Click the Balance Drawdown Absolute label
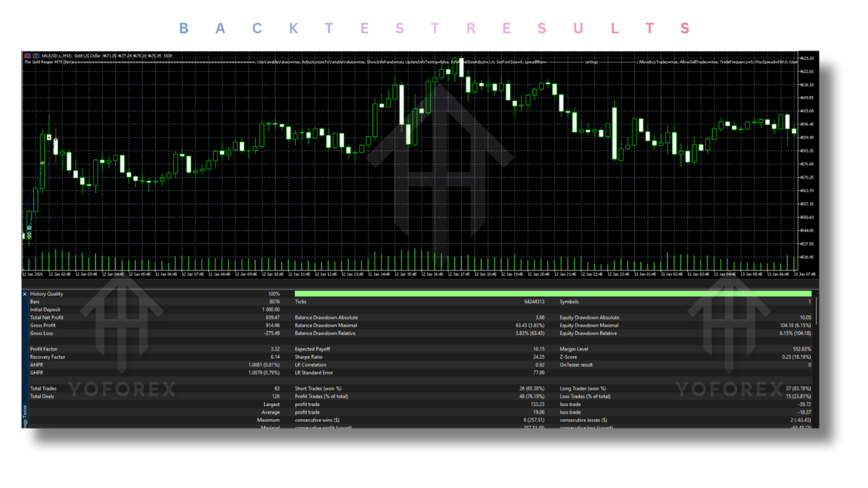Screen dimensions: 868x488 326,318
